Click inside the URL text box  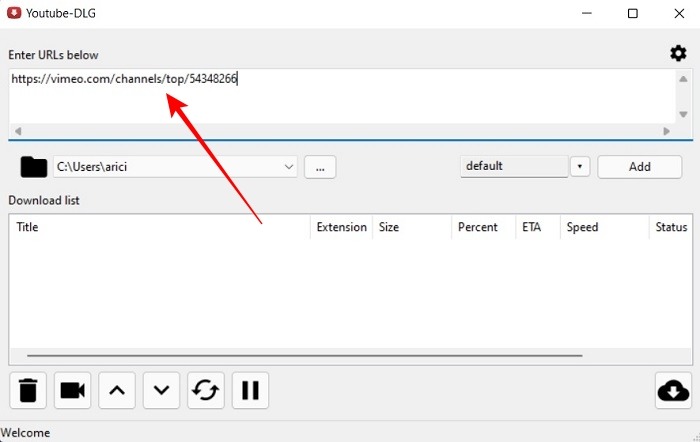click(x=342, y=96)
